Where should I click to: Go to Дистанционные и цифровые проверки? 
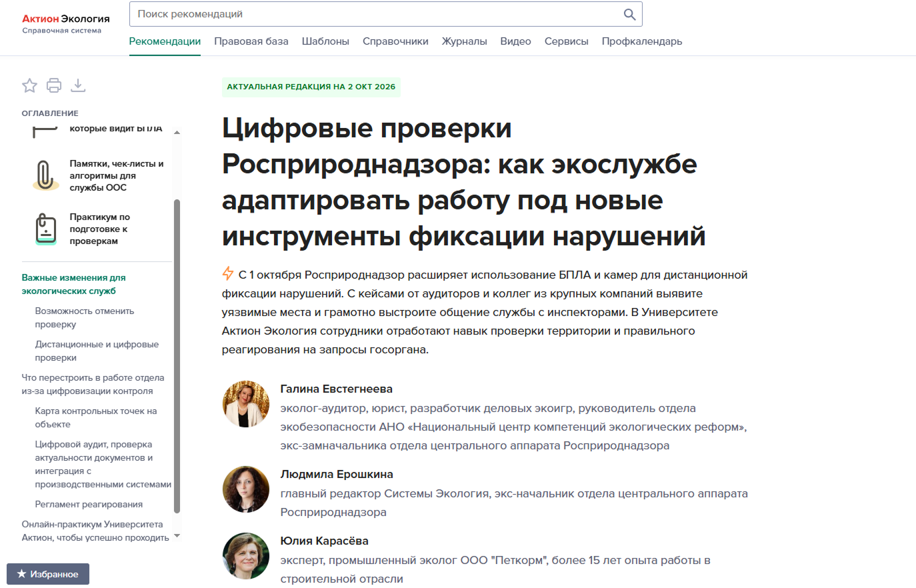[x=97, y=351]
